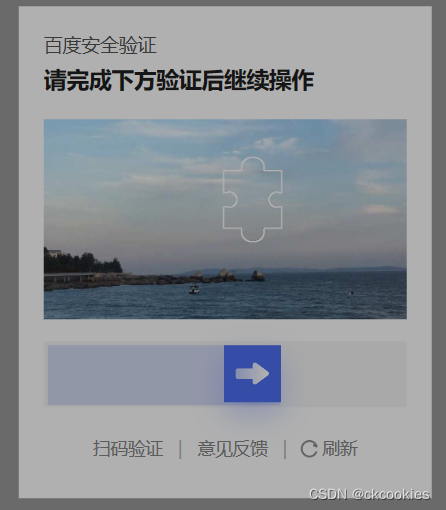Click the circular refresh icon
Screen dimensions: 446x510
coord(309,449)
